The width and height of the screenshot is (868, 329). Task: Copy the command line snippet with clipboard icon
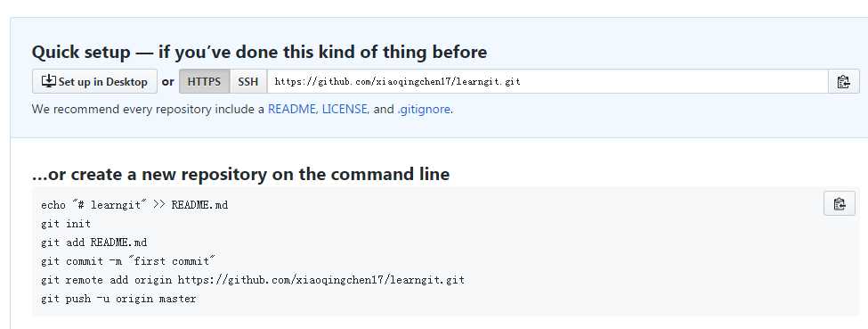[x=840, y=203]
